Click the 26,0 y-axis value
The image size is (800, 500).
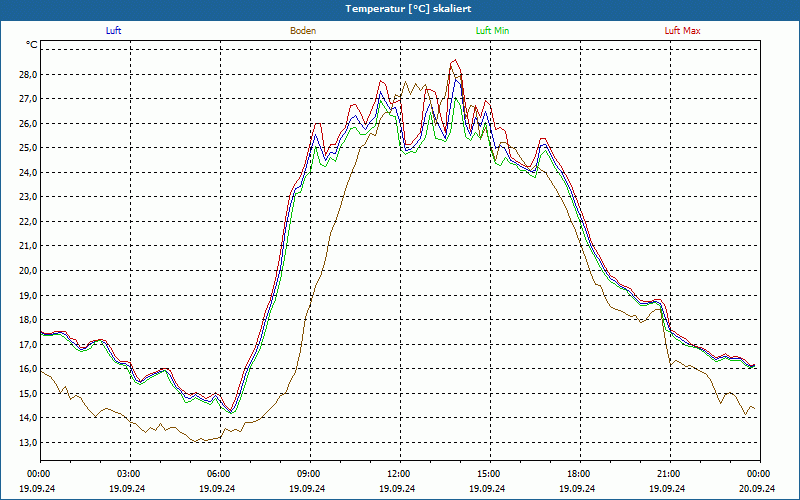point(28,123)
